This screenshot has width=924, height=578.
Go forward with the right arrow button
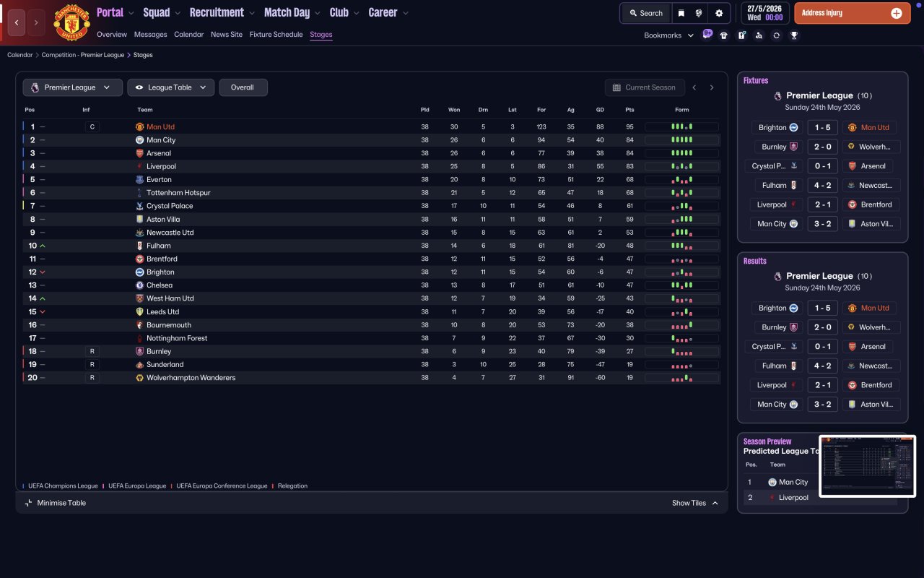[37, 23]
